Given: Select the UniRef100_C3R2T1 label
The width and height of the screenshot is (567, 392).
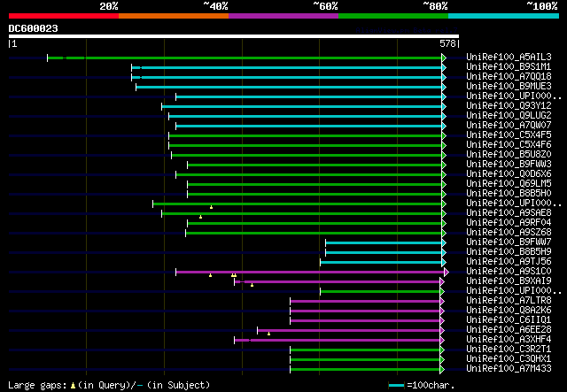Looking at the screenshot, I should pos(509,350).
